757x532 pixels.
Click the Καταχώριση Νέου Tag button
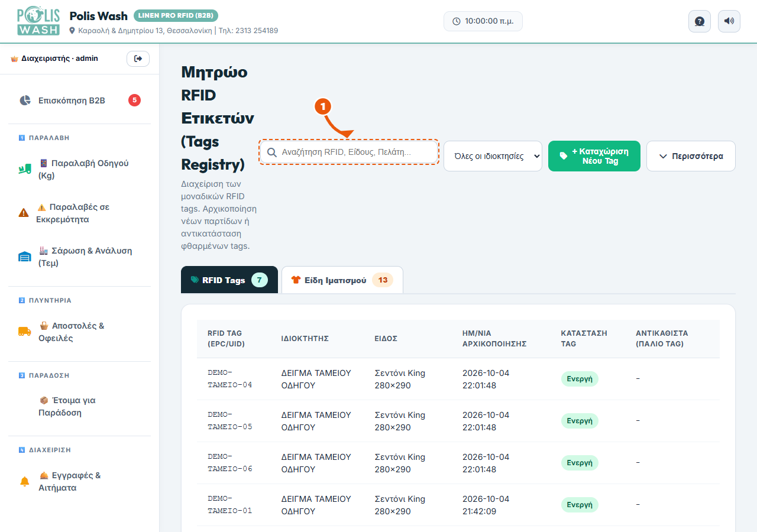594,156
